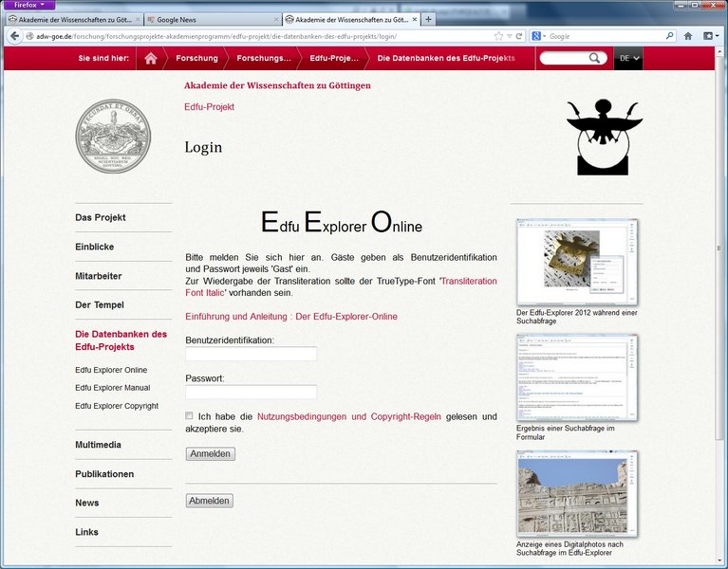Open the Firefox application menu
This screenshot has height=569, width=728.
[x=28, y=5]
